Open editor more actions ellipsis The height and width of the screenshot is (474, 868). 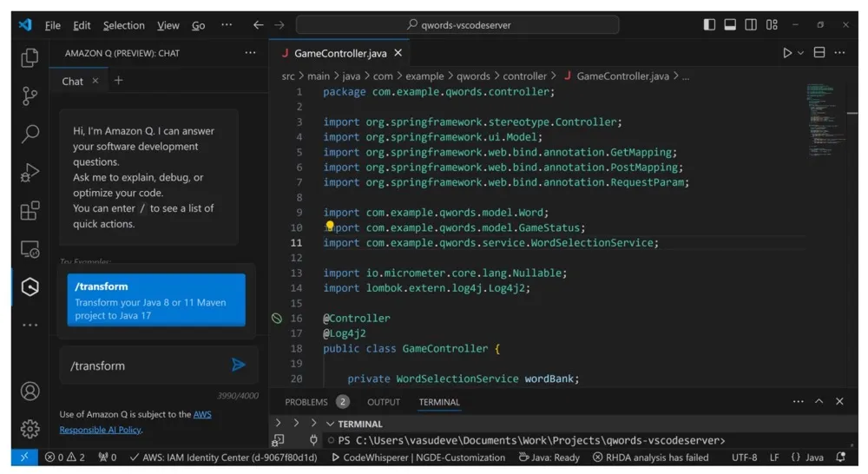pos(839,53)
